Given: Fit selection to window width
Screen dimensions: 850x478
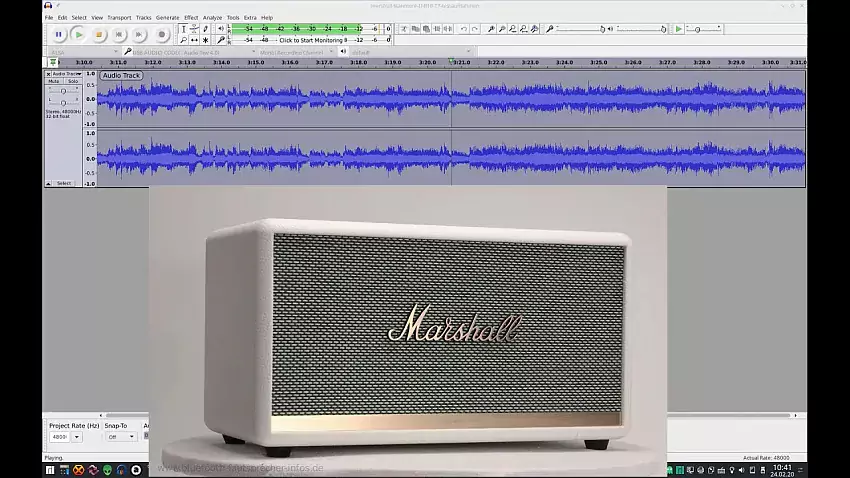Looking at the screenshot, I should click(513, 29).
